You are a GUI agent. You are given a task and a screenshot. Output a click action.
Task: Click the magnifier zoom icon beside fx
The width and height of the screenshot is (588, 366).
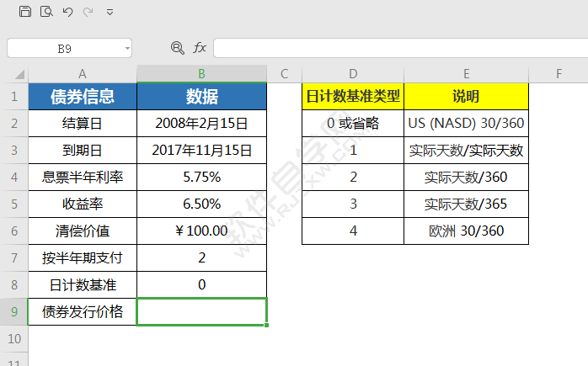pyautogui.click(x=178, y=48)
